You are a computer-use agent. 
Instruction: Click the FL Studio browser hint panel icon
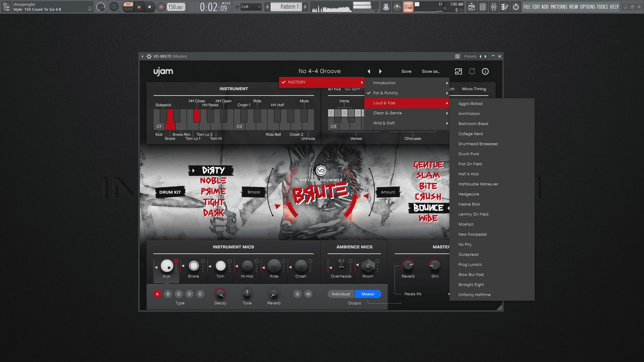[6, 7]
